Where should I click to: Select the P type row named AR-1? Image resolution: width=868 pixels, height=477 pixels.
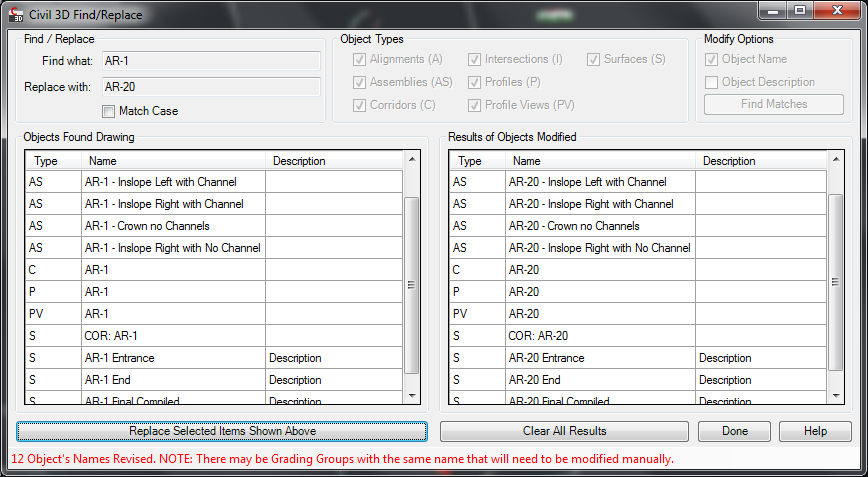(x=214, y=292)
